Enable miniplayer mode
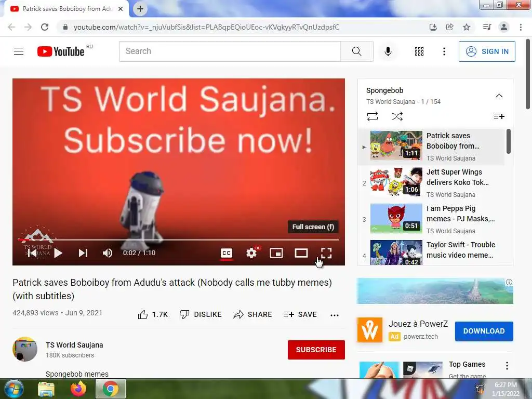The height and width of the screenshot is (399, 532). click(x=276, y=253)
